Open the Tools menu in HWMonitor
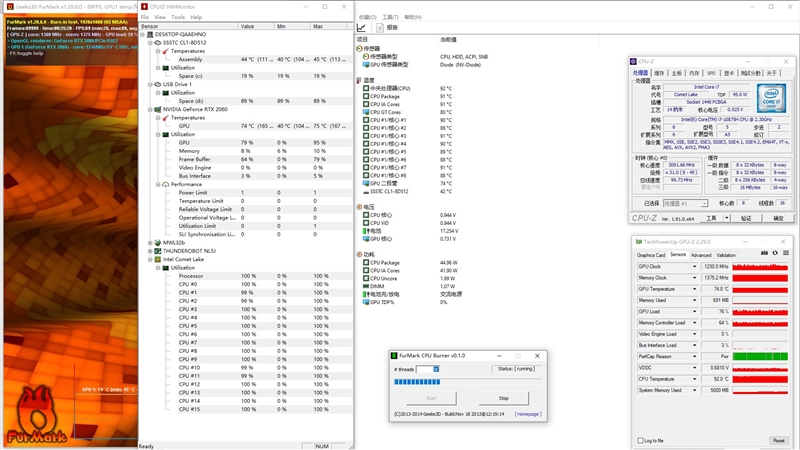 178,17
